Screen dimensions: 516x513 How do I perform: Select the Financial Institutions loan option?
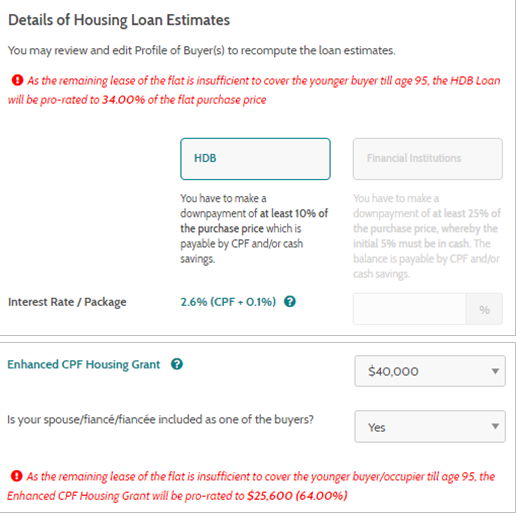tap(428, 159)
